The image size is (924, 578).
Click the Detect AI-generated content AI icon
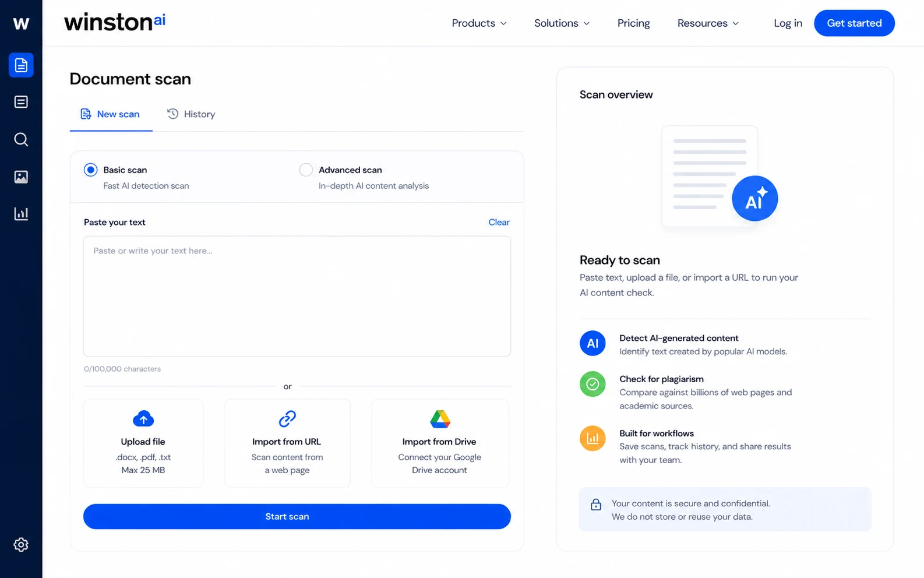[593, 343]
